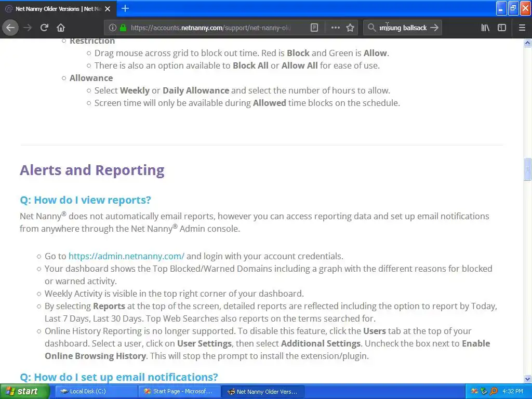
Task: Select the Net Nanny Older Versions tab
Action: pos(58,9)
